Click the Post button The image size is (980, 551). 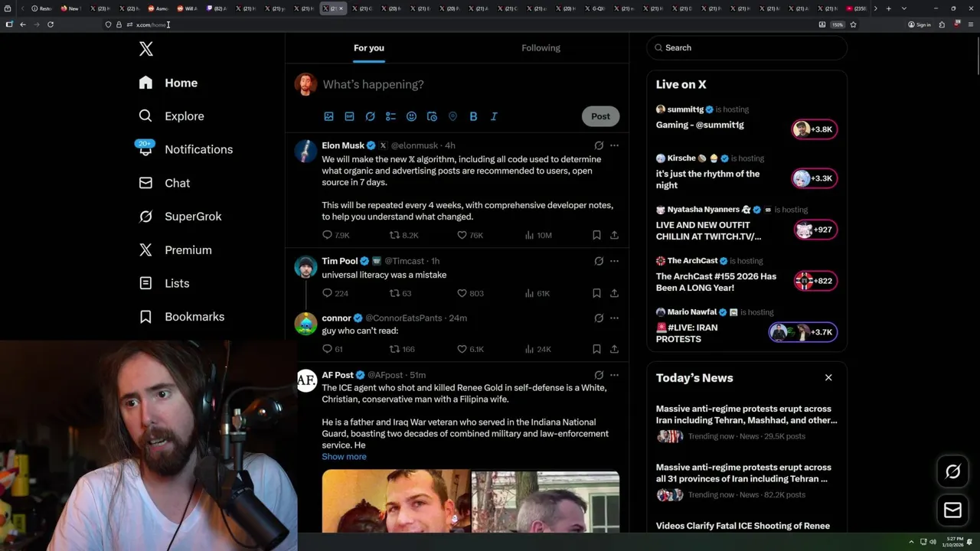(600, 116)
